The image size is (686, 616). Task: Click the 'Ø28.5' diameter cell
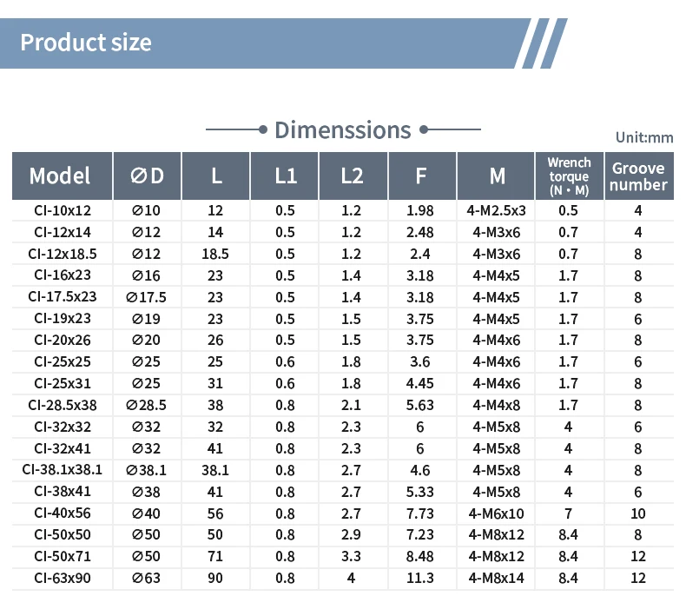pyautogui.click(x=146, y=406)
